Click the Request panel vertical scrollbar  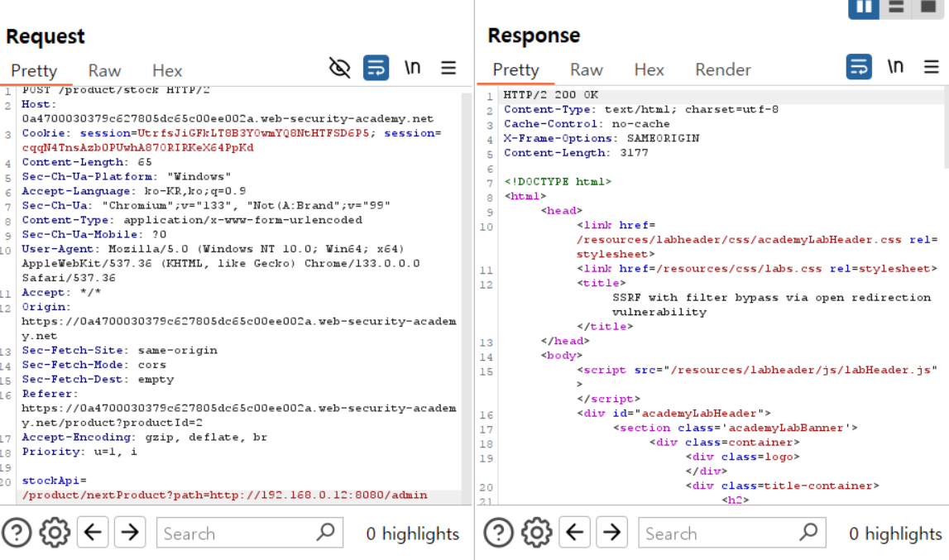click(x=466, y=297)
